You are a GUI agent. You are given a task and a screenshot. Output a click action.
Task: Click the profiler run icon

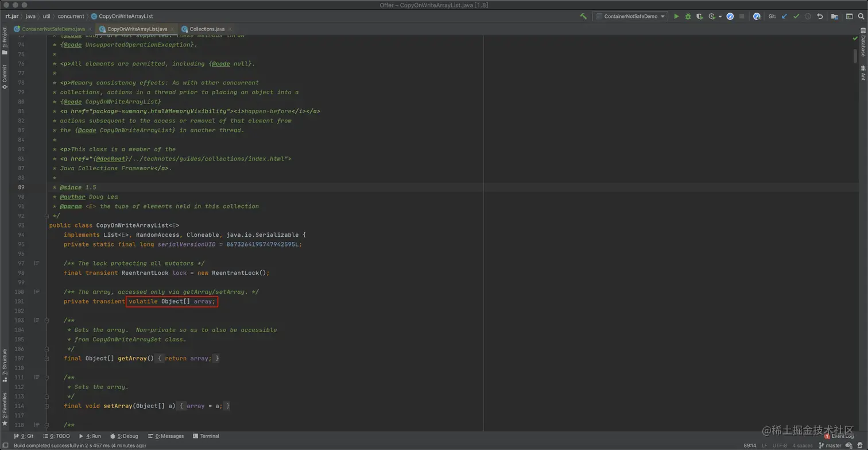712,17
